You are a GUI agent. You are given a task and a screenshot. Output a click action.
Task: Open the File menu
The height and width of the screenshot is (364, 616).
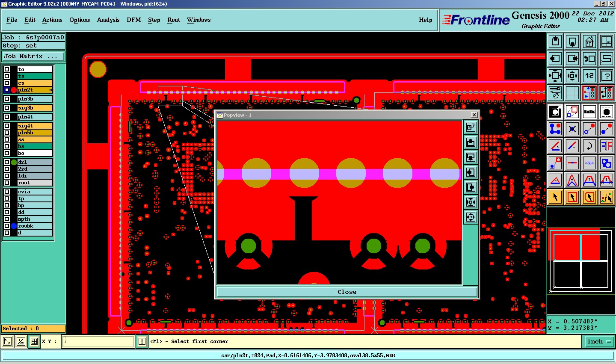[12, 20]
